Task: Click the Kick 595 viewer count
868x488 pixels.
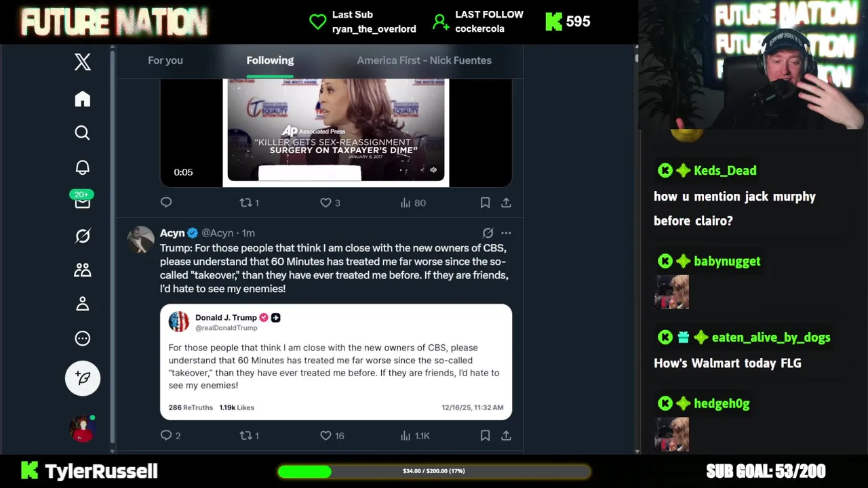Action: click(568, 22)
